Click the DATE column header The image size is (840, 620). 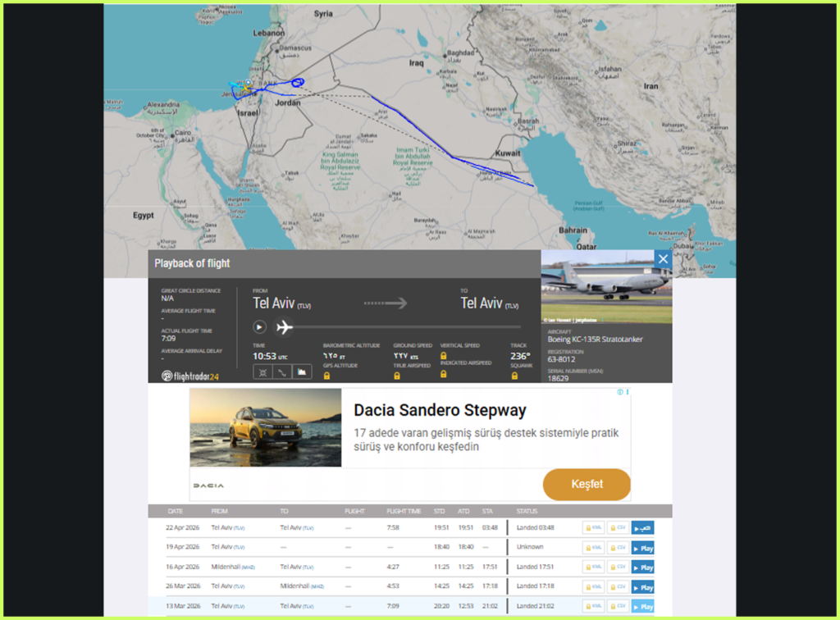point(176,511)
